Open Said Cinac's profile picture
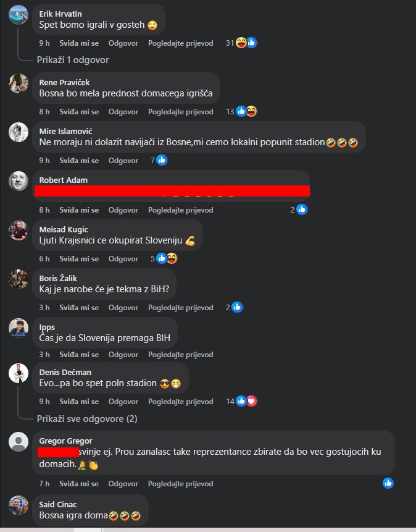The image size is (416, 532). 19,505
